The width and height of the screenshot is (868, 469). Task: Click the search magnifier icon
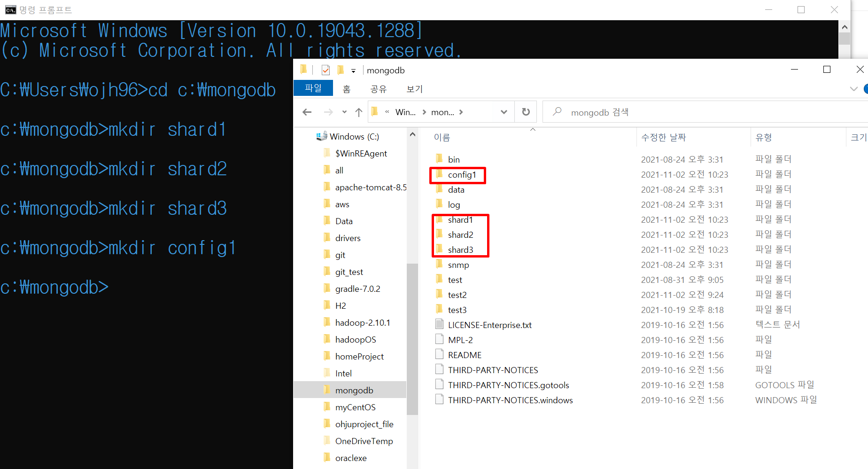tap(557, 111)
